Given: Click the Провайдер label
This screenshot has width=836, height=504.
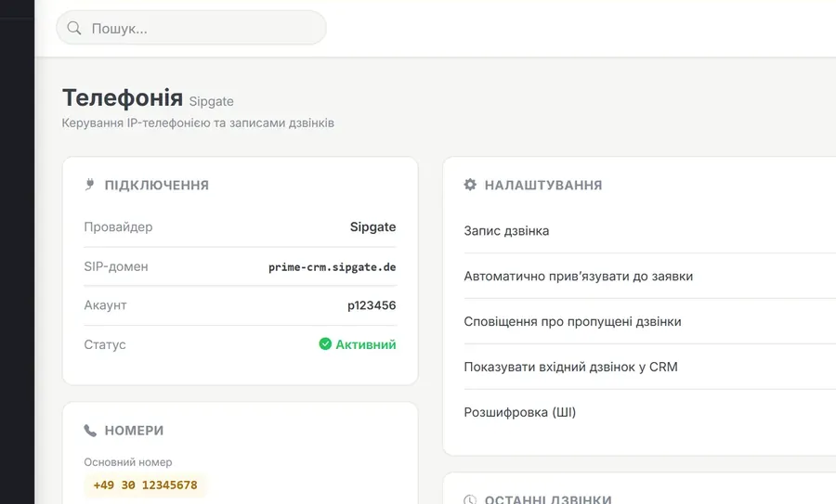Looking at the screenshot, I should [x=118, y=227].
